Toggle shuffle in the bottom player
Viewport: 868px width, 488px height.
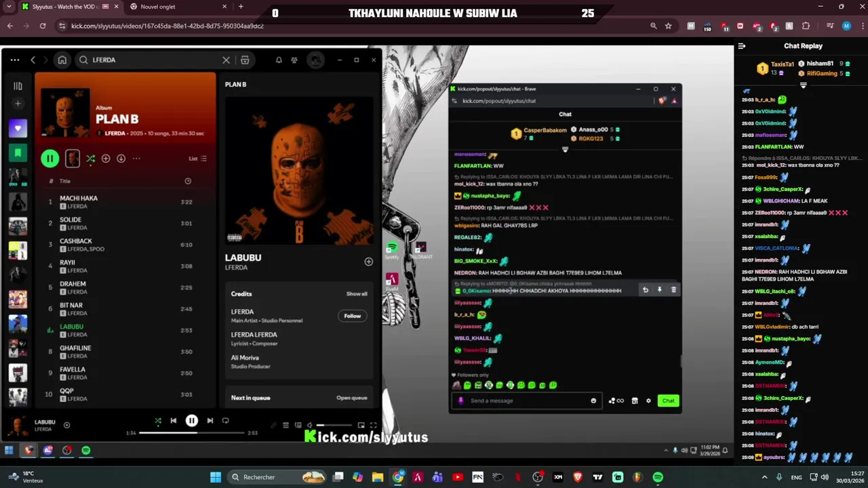157,421
